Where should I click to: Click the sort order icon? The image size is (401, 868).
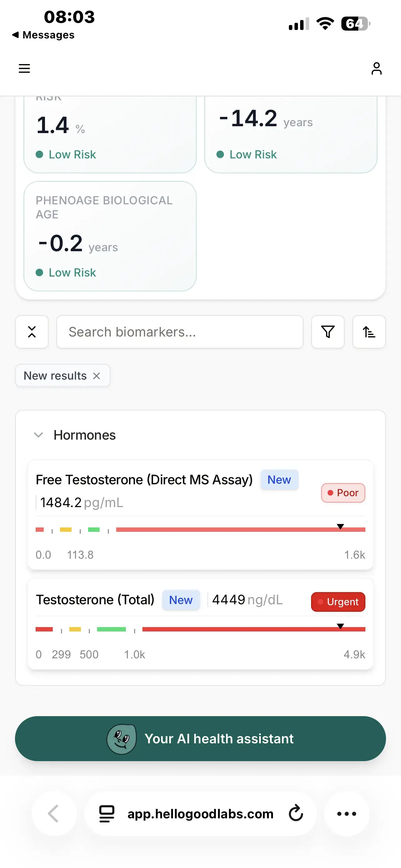[x=369, y=332]
